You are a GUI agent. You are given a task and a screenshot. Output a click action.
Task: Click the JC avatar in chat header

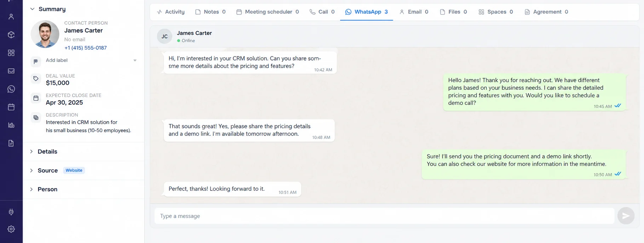[x=165, y=36]
